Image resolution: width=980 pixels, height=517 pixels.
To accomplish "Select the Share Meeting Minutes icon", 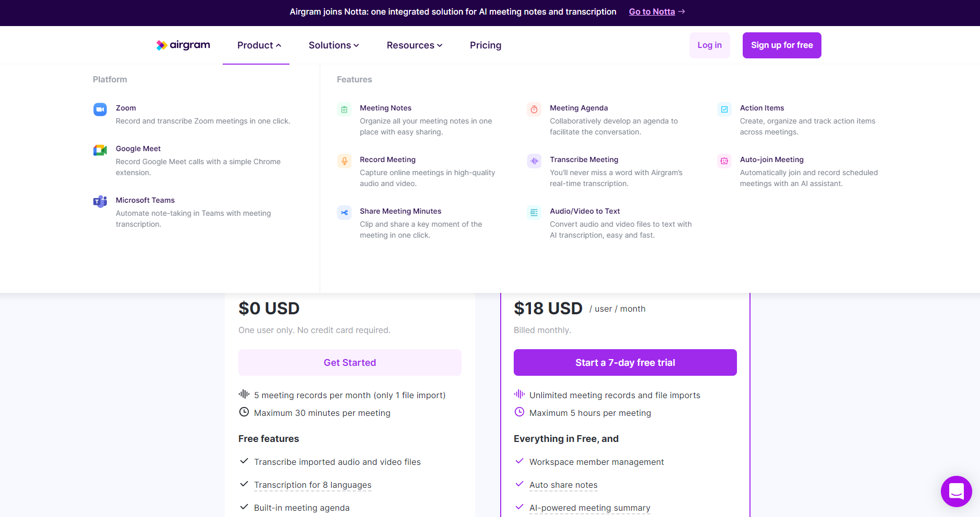I will point(344,213).
